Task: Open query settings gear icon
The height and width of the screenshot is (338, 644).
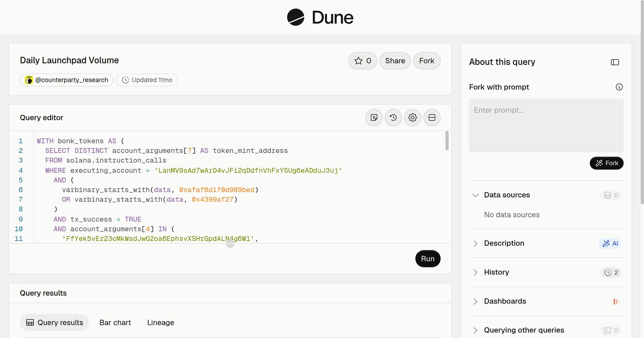Action: coord(412,117)
